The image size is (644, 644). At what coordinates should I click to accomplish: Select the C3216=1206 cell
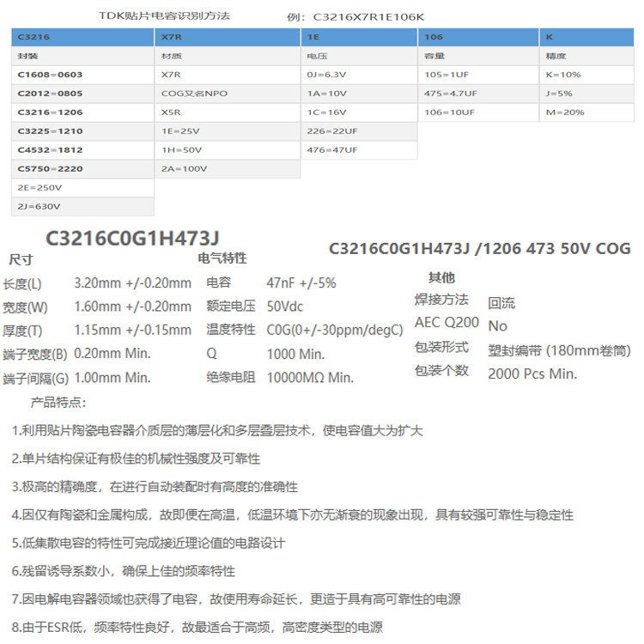coord(82,112)
